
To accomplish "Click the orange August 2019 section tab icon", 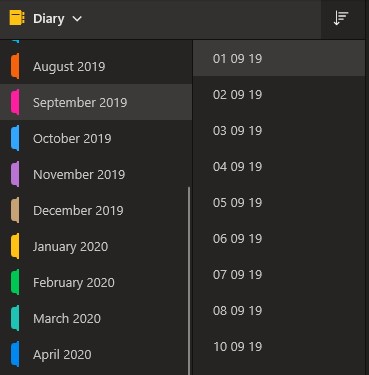I will click(x=15, y=66).
